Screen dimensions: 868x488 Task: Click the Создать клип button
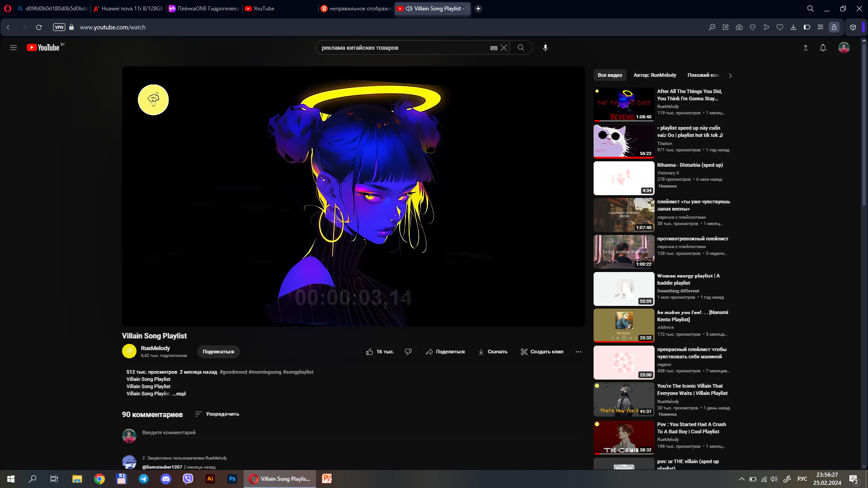pos(542,352)
